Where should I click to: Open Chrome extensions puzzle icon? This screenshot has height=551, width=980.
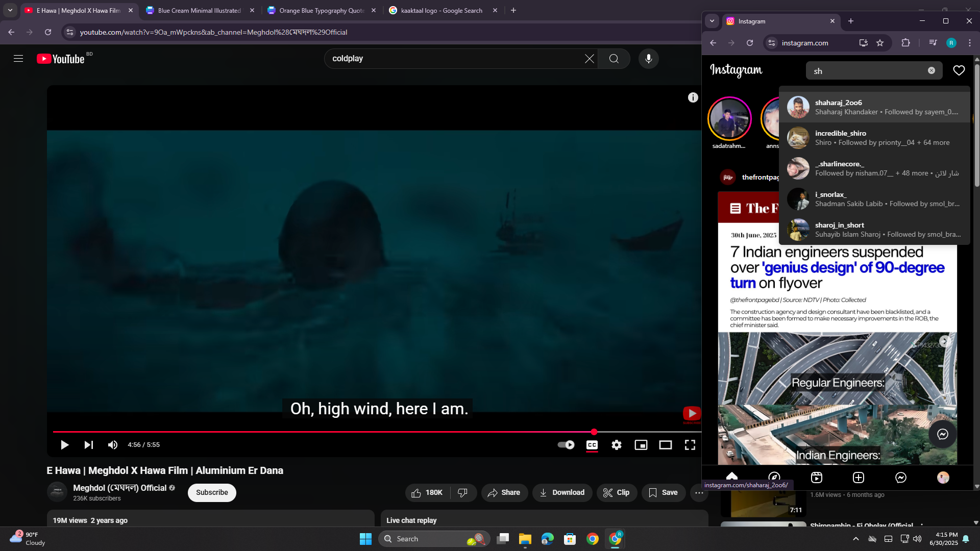[x=906, y=43]
